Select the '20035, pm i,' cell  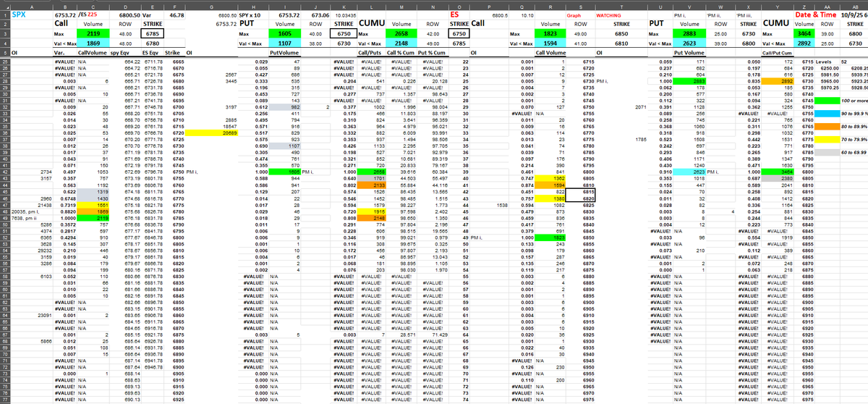click(x=31, y=210)
